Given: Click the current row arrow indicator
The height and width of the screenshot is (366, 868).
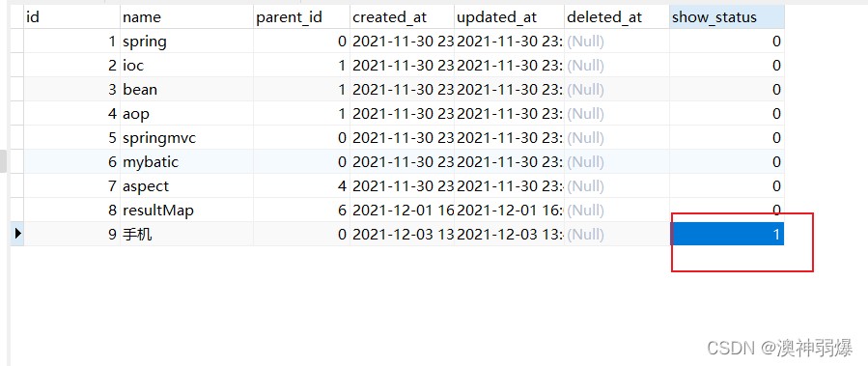Looking at the screenshot, I should [17, 234].
